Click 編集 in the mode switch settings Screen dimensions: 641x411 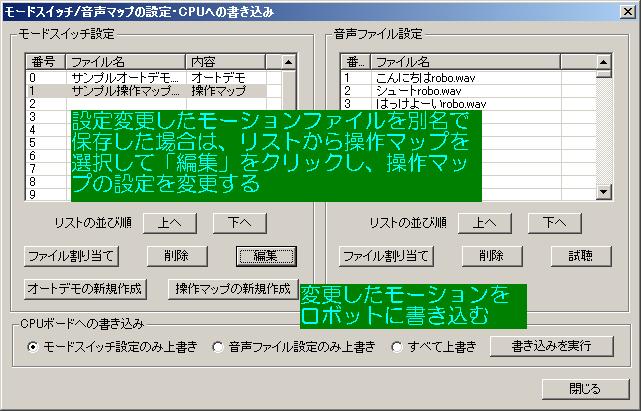[x=266, y=256]
